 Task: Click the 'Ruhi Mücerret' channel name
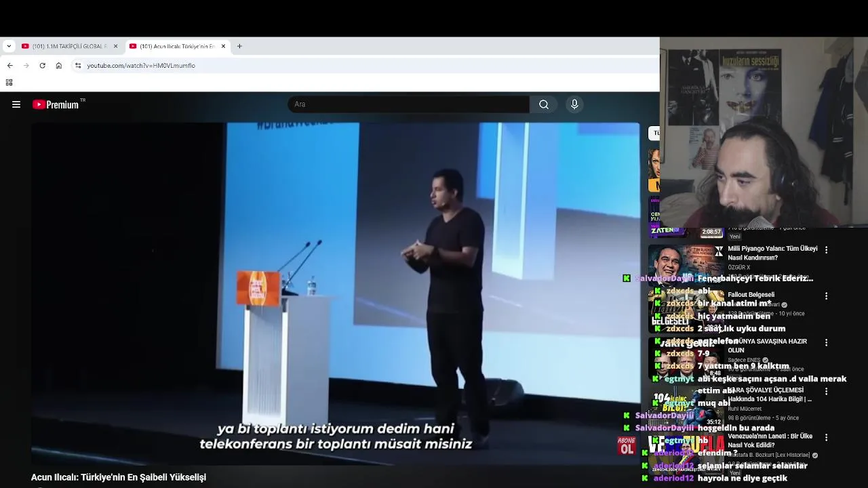745,409
